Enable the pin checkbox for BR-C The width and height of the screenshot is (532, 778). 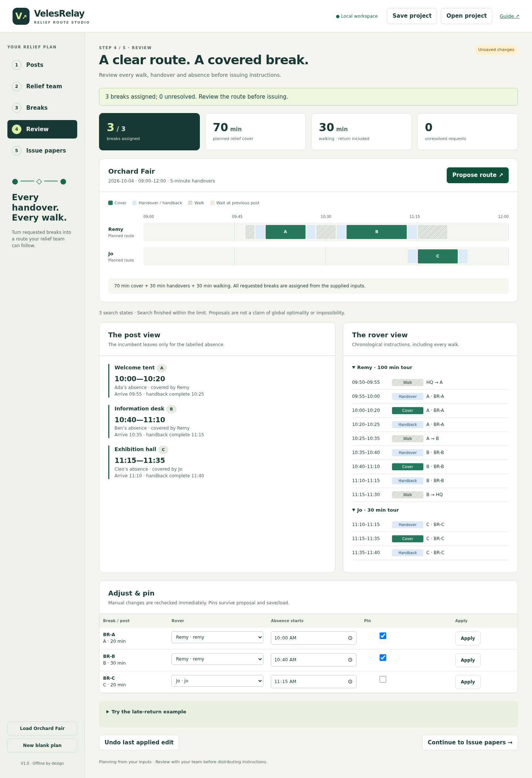pyautogui.click(x=383, y=679)
